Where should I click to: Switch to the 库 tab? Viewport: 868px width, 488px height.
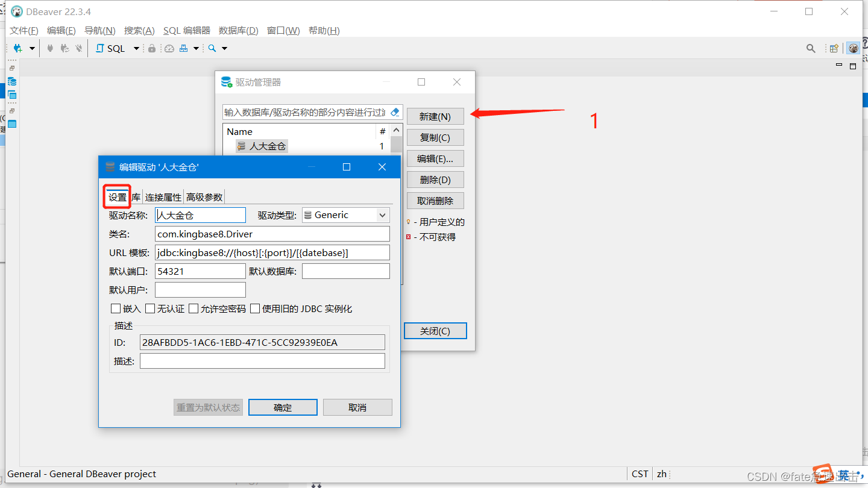pos(136,197)
